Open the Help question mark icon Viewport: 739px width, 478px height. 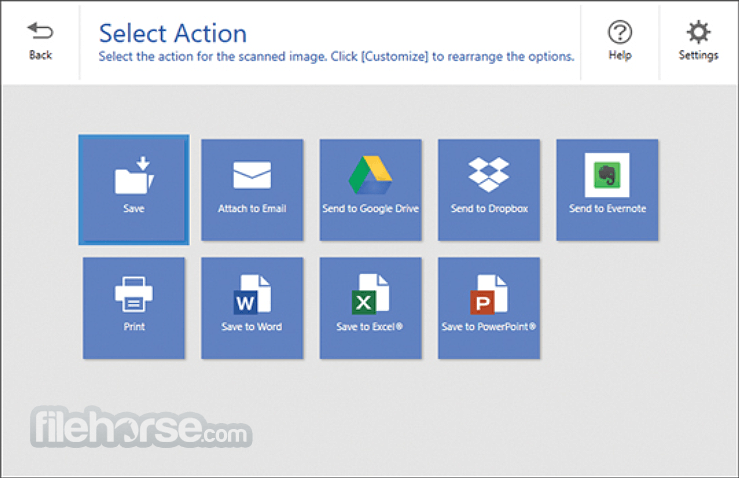pos(620,32)
